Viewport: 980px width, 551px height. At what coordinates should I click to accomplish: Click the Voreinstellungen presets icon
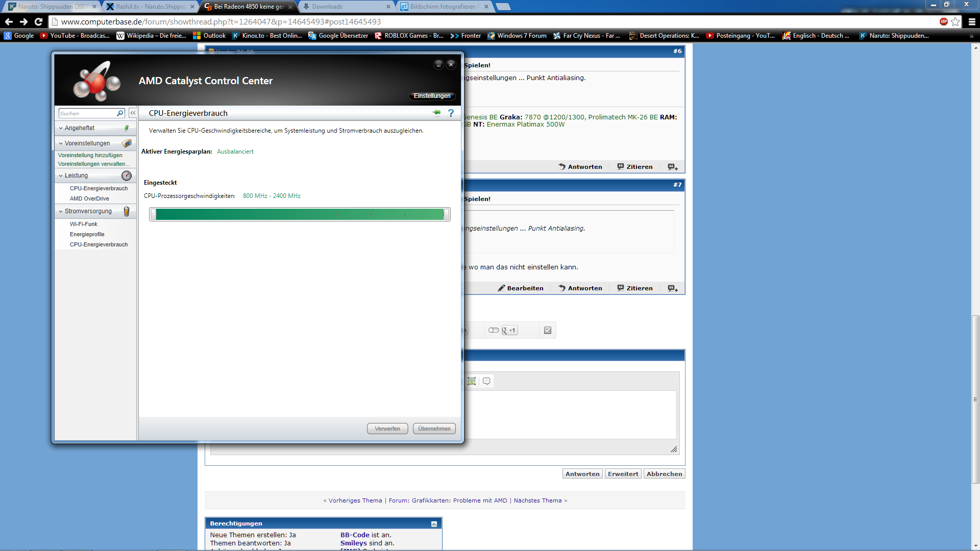click(127, 143)
